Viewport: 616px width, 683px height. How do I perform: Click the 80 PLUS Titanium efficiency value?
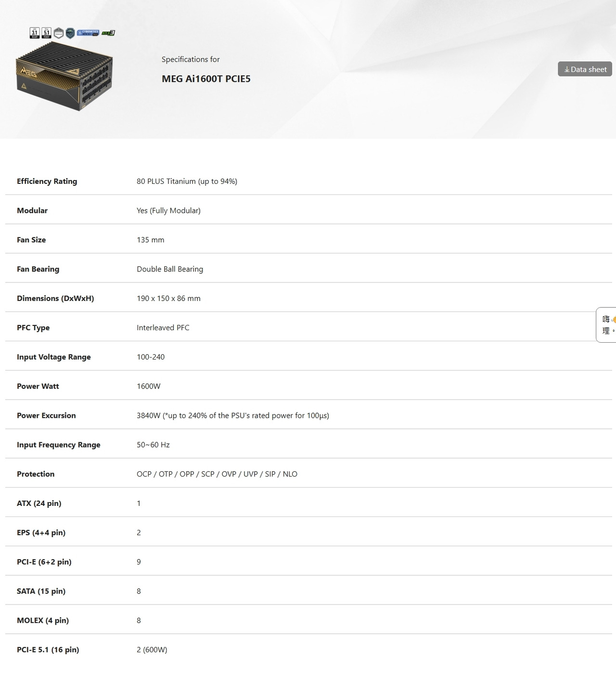point(187,181)
